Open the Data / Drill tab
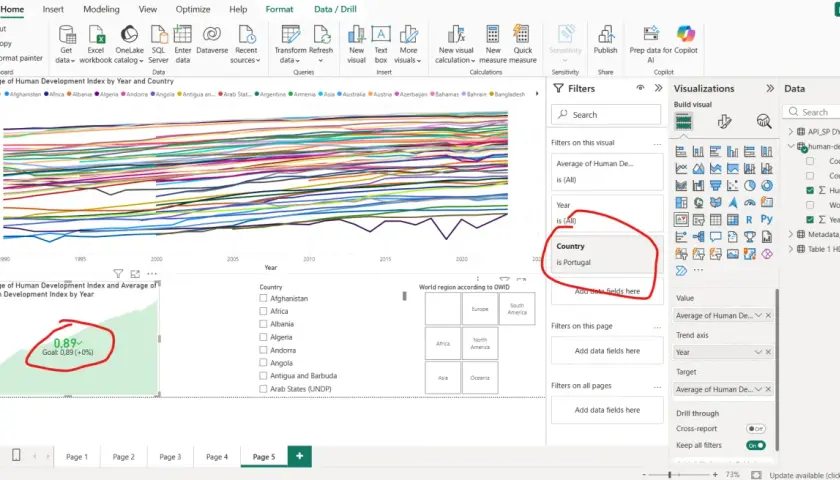This screenshot has width=840, height=480. (335, 9)
